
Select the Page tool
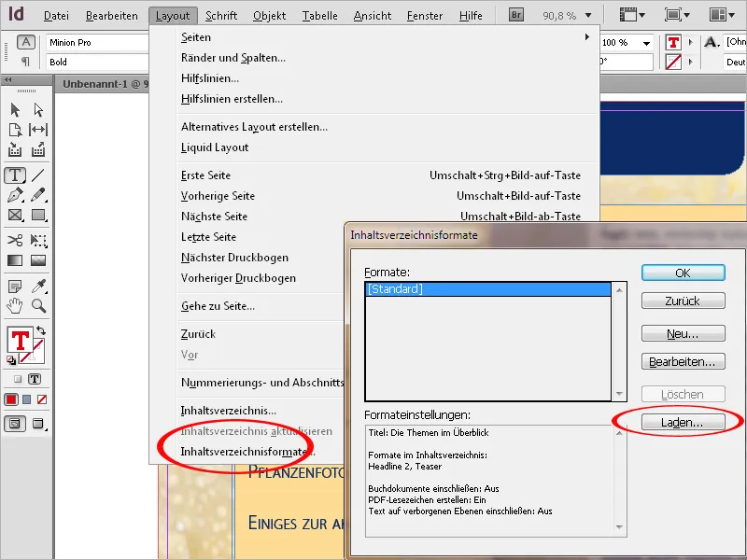tap(15, 130)
